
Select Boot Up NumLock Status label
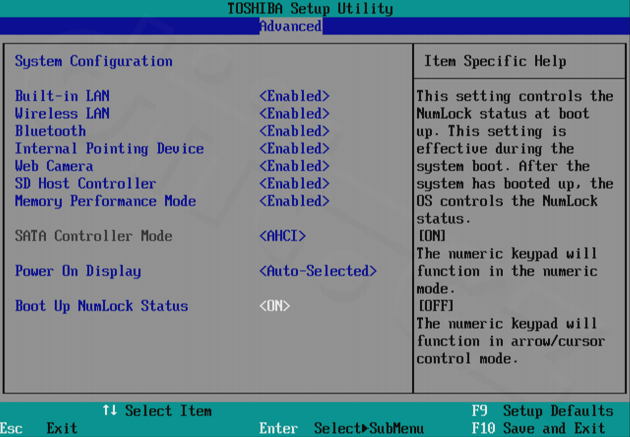pyautogui.click(x=101, y=306)
